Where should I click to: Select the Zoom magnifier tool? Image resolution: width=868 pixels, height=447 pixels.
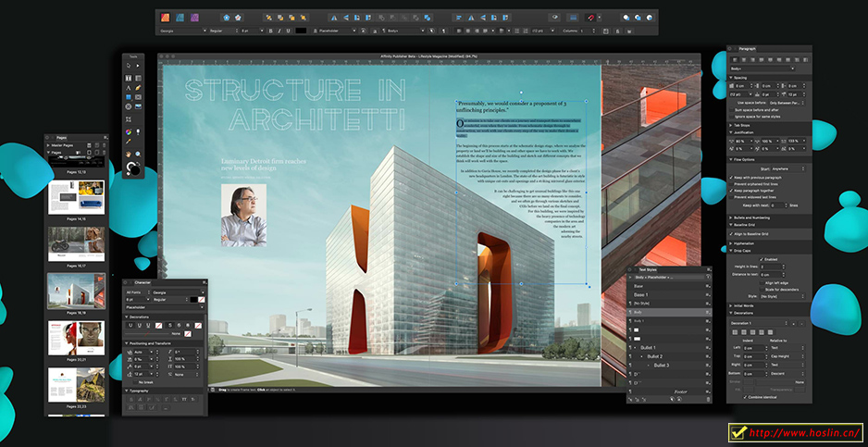click(x=138, y=154)
